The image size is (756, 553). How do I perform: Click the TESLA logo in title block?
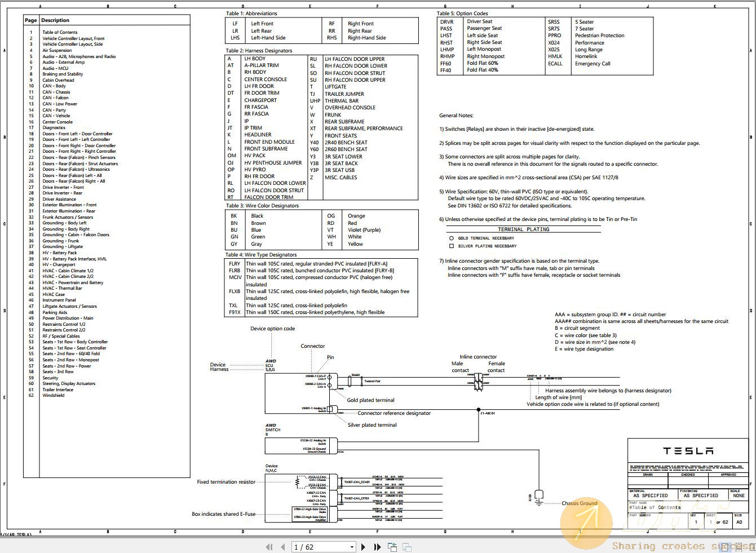(688, 451)
